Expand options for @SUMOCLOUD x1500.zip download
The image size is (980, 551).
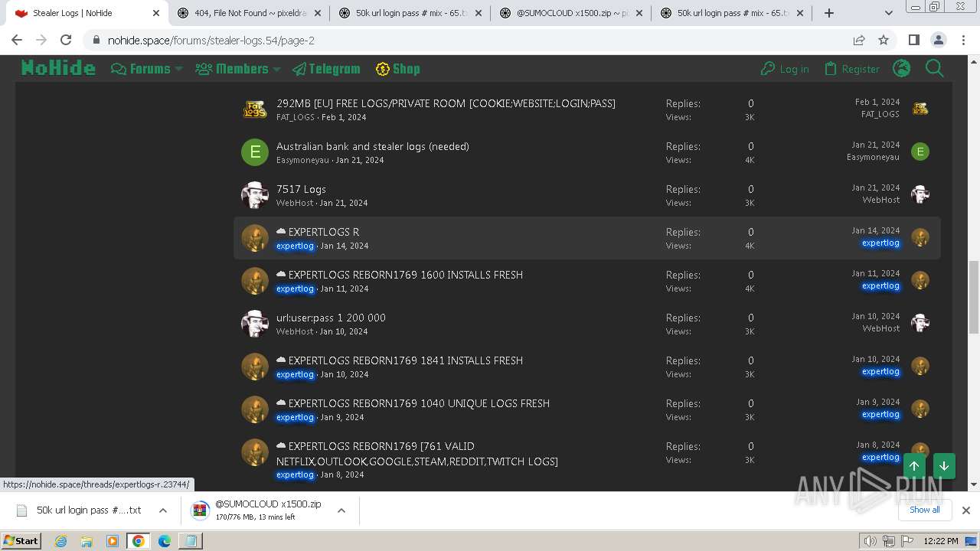341,510
